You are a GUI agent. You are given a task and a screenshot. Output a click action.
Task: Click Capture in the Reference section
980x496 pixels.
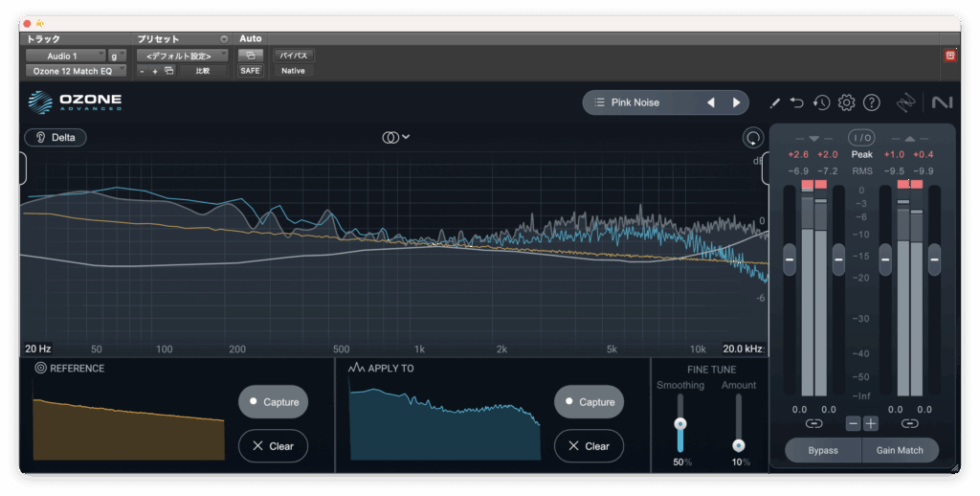tap(273, 402)
